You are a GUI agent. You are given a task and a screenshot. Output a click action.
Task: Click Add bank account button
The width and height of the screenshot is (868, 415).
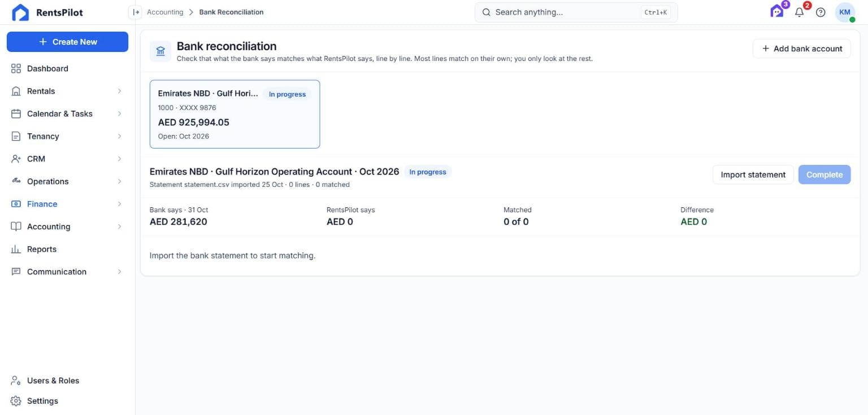click(x=801, y=49)
